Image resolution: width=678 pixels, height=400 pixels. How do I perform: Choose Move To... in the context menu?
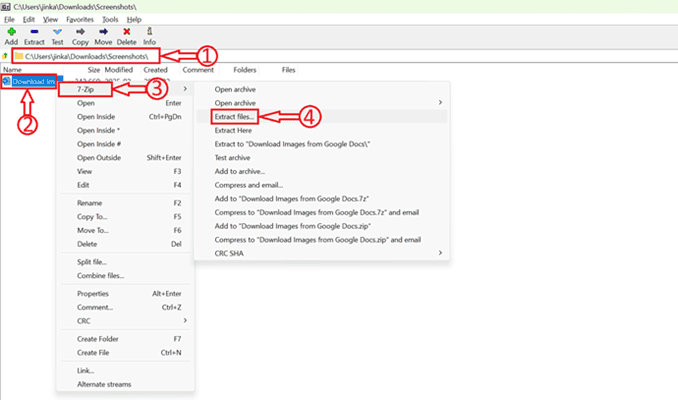pyautogui.click(x=125, y=230)
